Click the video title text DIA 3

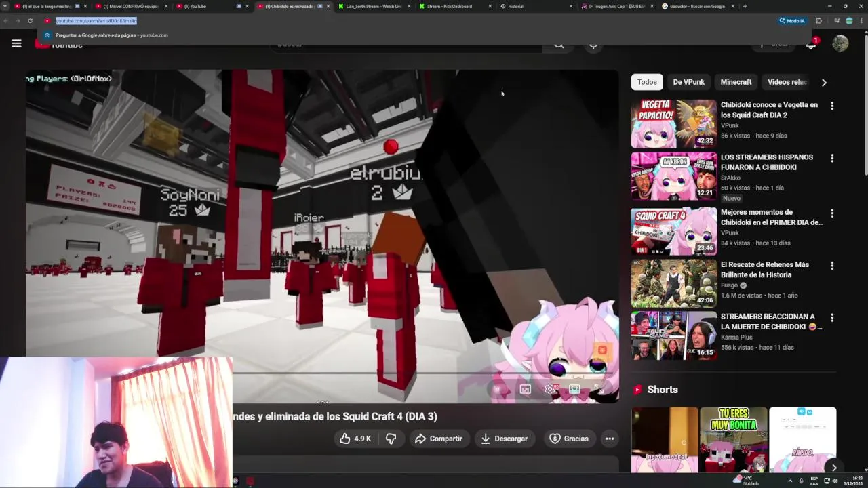[x=422, y=417]
